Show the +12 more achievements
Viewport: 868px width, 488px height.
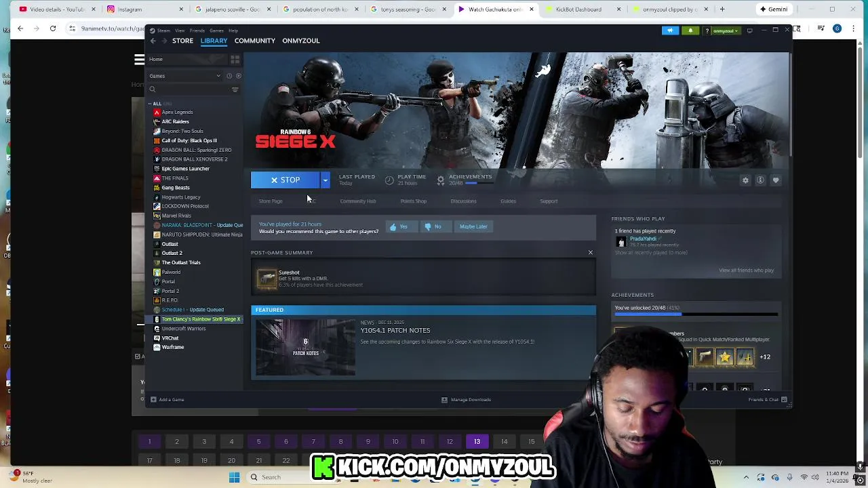765,357
